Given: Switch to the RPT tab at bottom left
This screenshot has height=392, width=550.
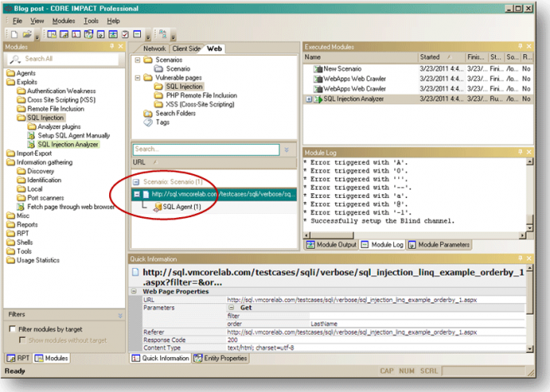Looking at the screenshot, I should tap(18, 358).
